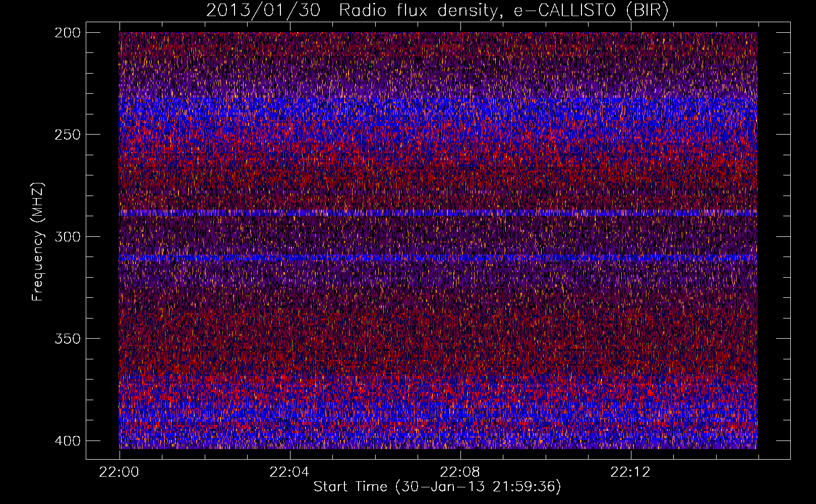Click the thin blue horizontal band near 290 MHz
This screenshot has height=504, width=816.
click(x=438, y=213)
